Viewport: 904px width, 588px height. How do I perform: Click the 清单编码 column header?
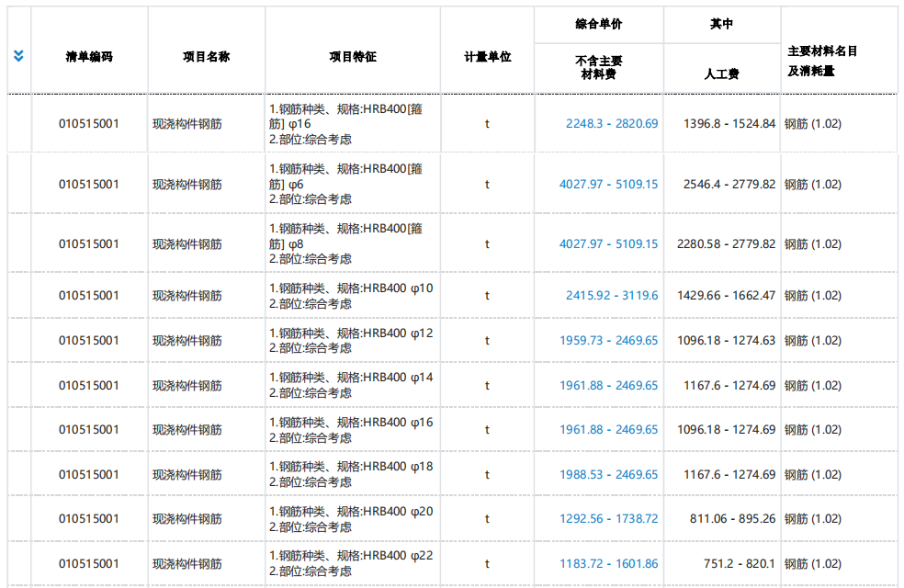click(89, 54)
